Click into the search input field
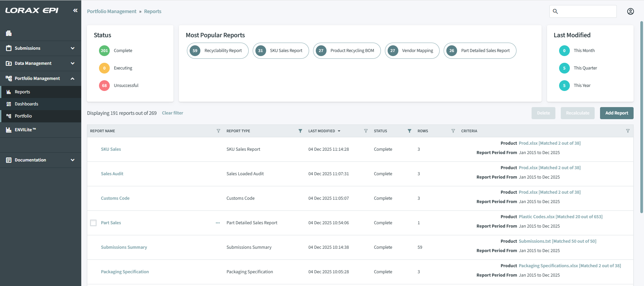This screenshot has height=286, width=644. [587, 11]
